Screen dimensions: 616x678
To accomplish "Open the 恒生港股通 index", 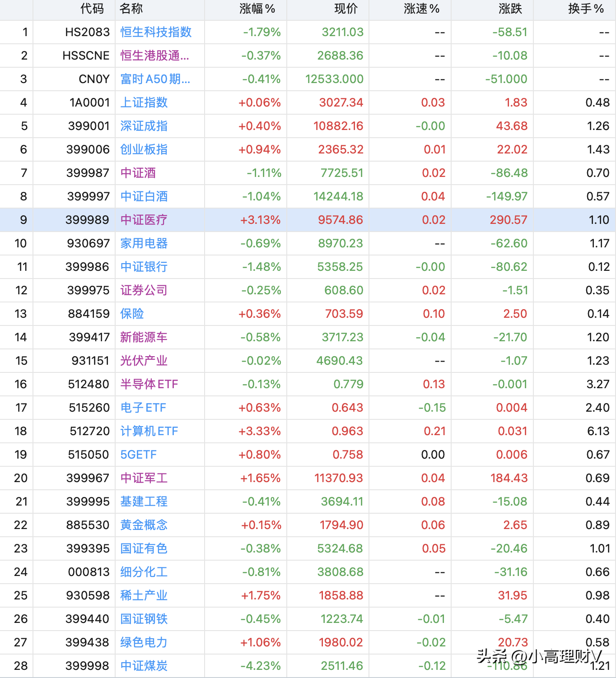I will click(x=155, y=56).
